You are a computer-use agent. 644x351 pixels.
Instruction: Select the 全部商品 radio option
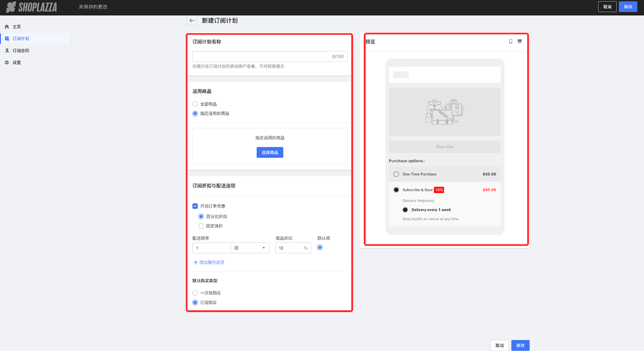[x=195, y=104]
